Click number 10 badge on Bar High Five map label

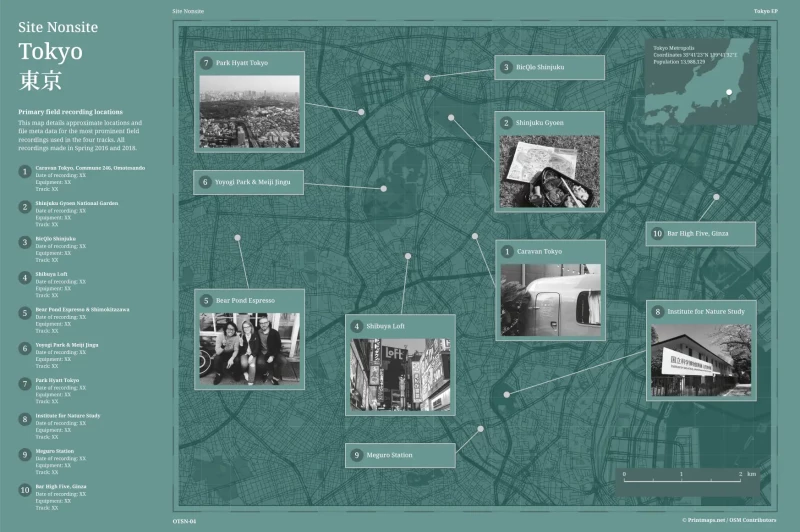pos(657,234)
